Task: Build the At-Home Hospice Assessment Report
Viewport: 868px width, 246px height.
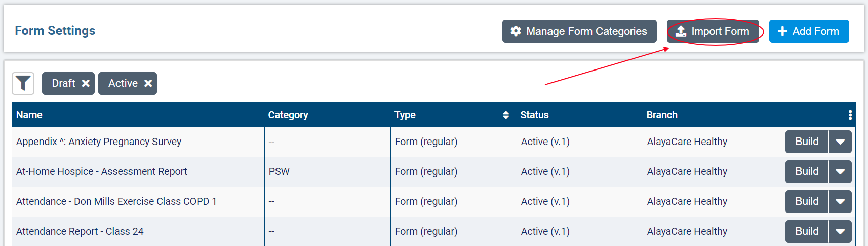Action: (807, 172)
